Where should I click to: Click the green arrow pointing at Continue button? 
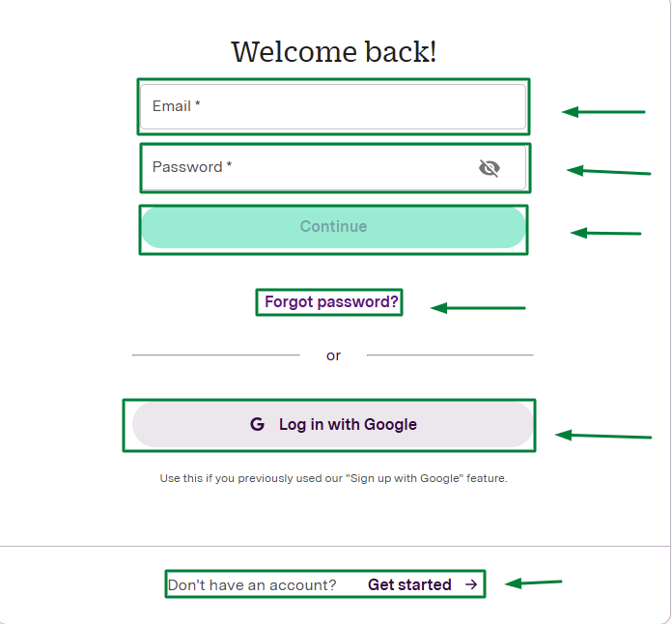coord(605,234)
